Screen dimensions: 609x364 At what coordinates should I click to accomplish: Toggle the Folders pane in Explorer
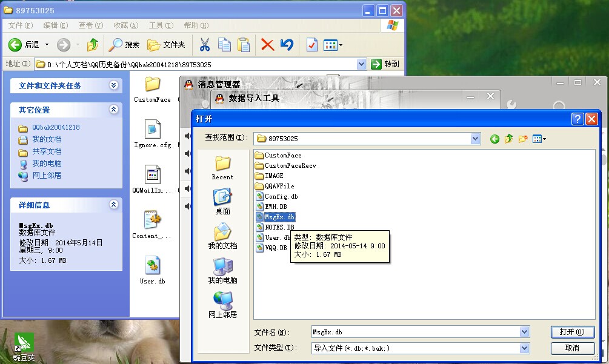166,45
